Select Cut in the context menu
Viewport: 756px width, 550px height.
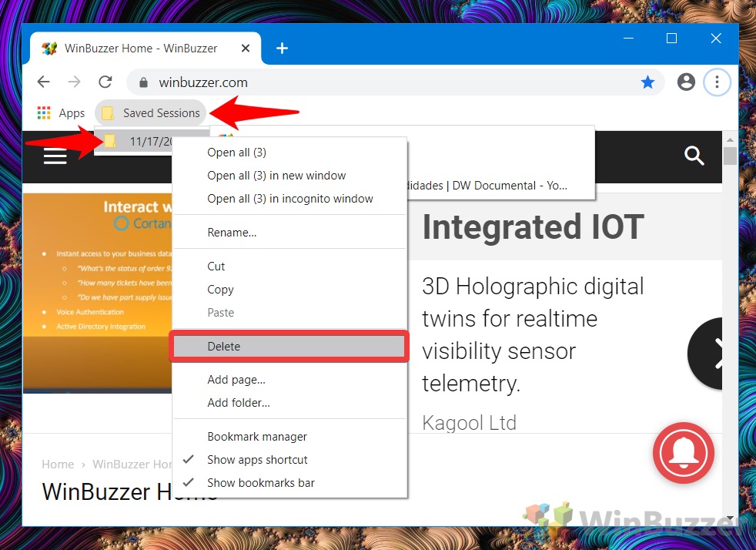click(x=289, y=267)
